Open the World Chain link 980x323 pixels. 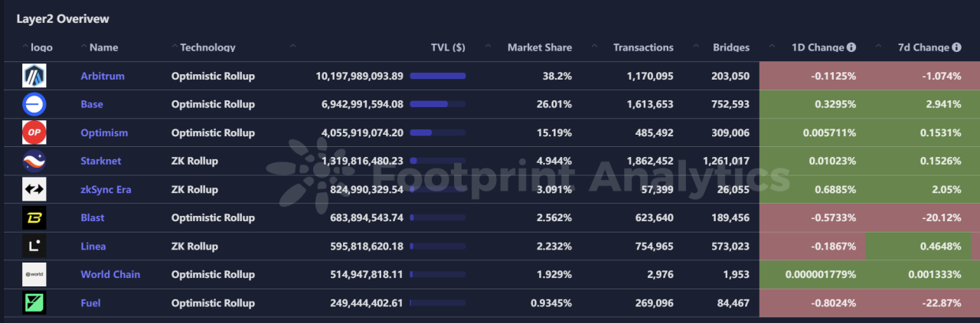pos(110,274)
